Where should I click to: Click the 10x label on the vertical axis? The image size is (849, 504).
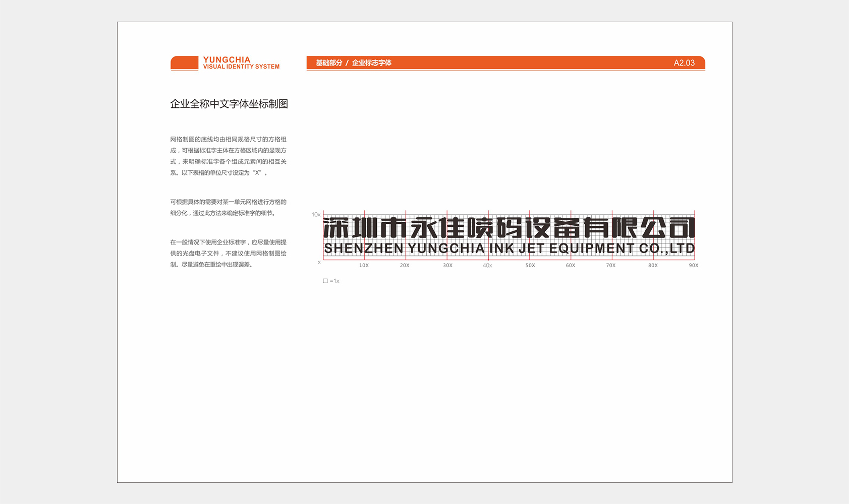click(x=316, y=215)
